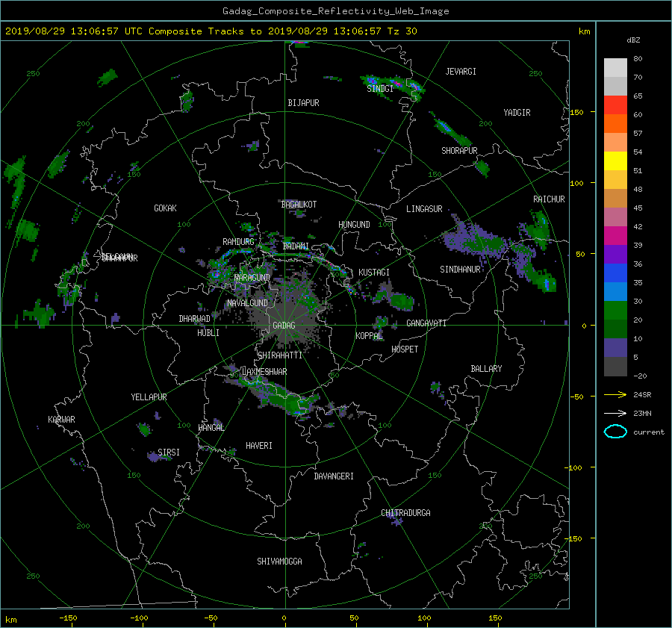672x628 pixels.
Task: Click the YADGIR city label
Action: pyautogui.click(x=517, y=113)
